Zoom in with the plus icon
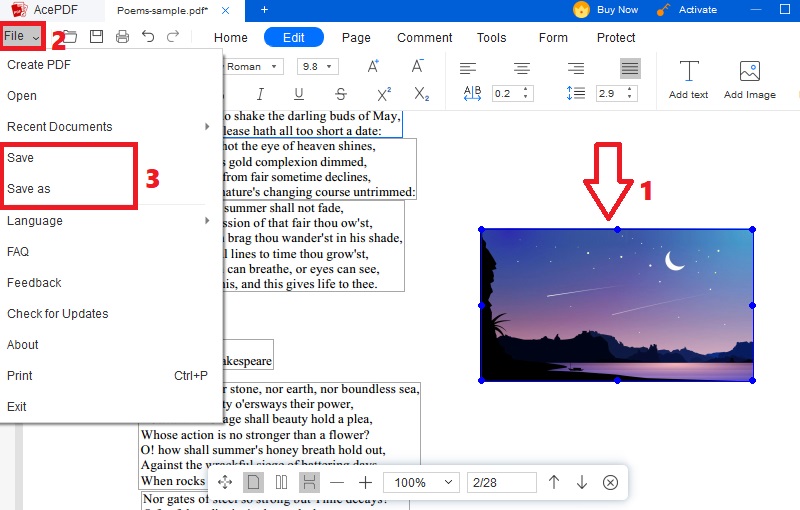The width and height of the screenshot is (800, 510). (365, 482)
